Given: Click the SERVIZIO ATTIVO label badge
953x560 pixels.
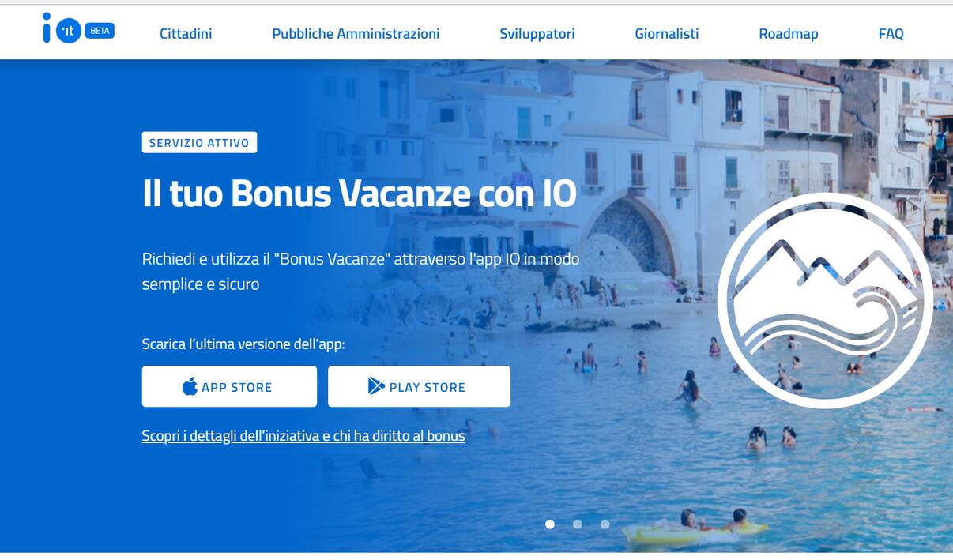Looking at the screenshot, I should pos(199,142).
